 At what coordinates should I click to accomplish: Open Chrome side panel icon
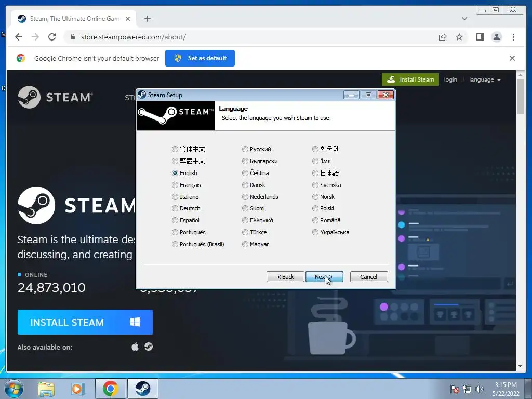(x=480, y=37)
